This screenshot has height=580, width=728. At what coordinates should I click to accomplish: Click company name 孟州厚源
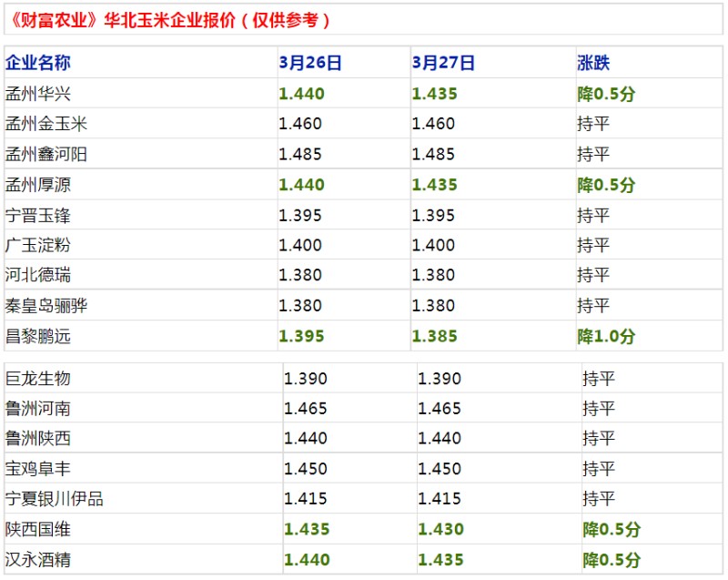(x=37, y=185)
